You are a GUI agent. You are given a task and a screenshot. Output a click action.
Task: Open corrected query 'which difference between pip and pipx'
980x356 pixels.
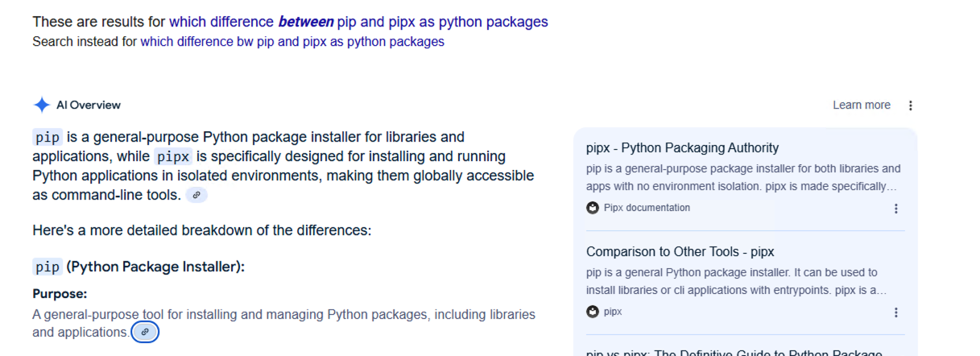click(x=358, y=22)
